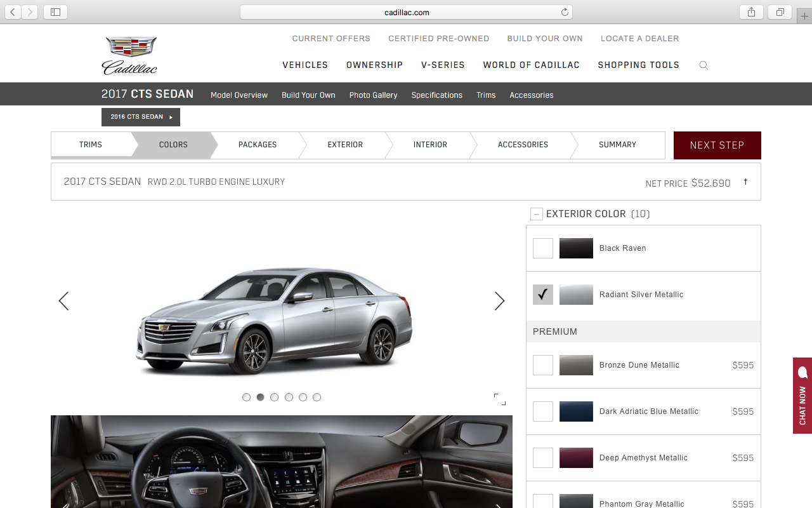
Task: Click the interior dashboard photo
Action: (x=282, y=462)
